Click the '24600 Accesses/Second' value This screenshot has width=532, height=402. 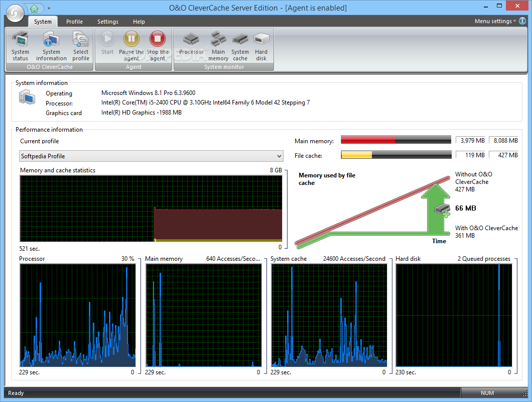(354, 259)
